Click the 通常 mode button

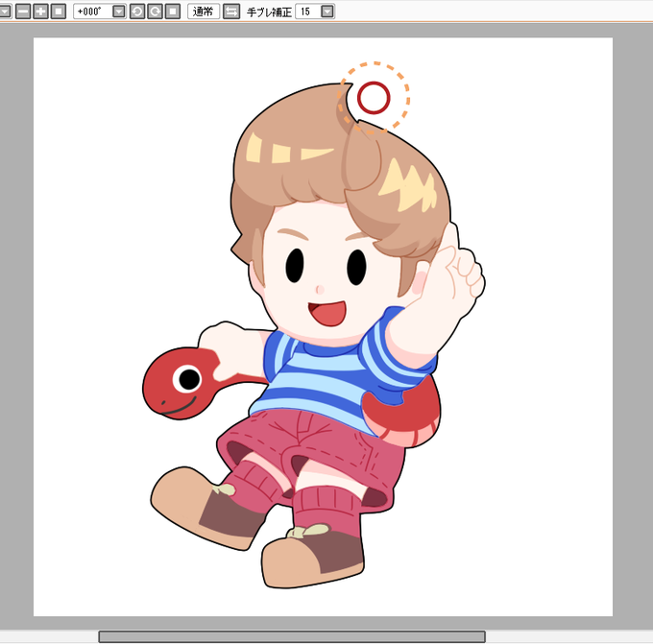[204, 12]
